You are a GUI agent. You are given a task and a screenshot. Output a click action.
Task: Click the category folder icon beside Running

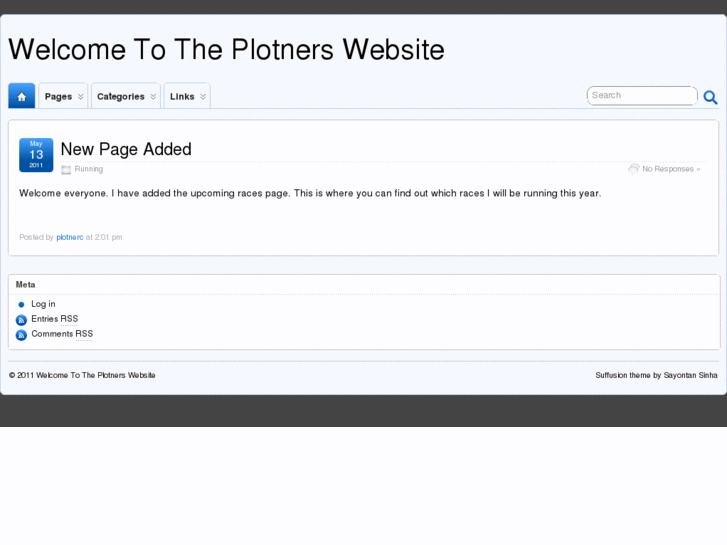point(66,169)
